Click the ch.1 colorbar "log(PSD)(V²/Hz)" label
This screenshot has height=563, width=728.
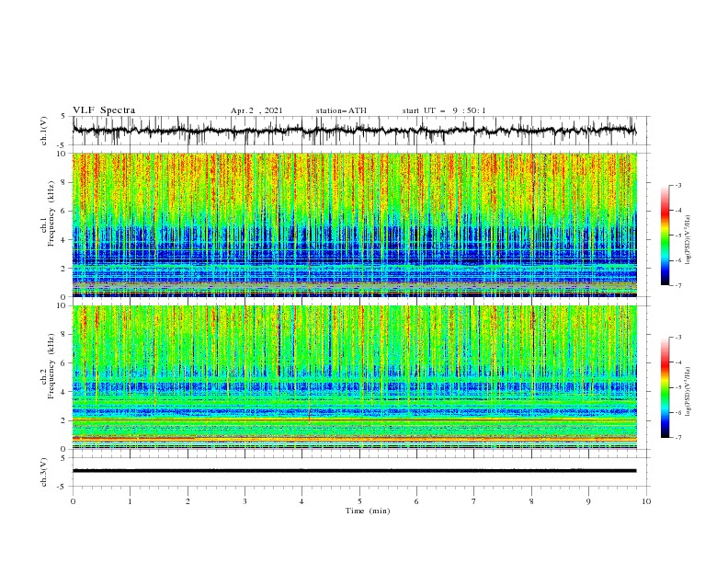tap(688, 240)
